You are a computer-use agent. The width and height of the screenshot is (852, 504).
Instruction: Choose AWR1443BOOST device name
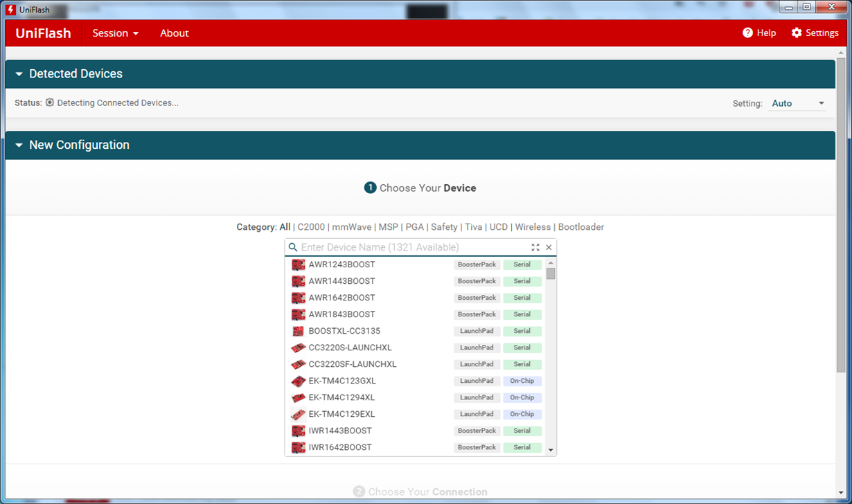pos(341,281)
